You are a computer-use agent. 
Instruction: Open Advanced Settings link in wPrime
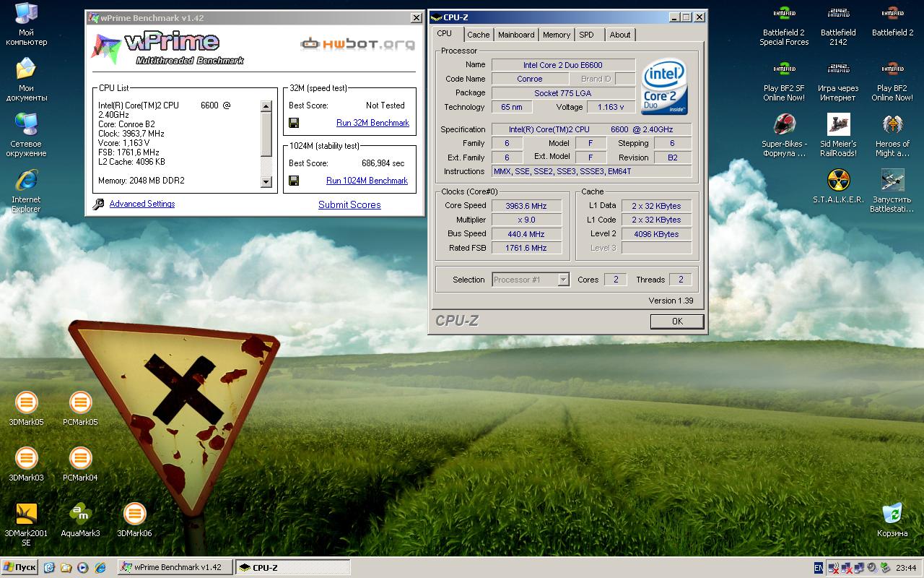pos(142,204)
